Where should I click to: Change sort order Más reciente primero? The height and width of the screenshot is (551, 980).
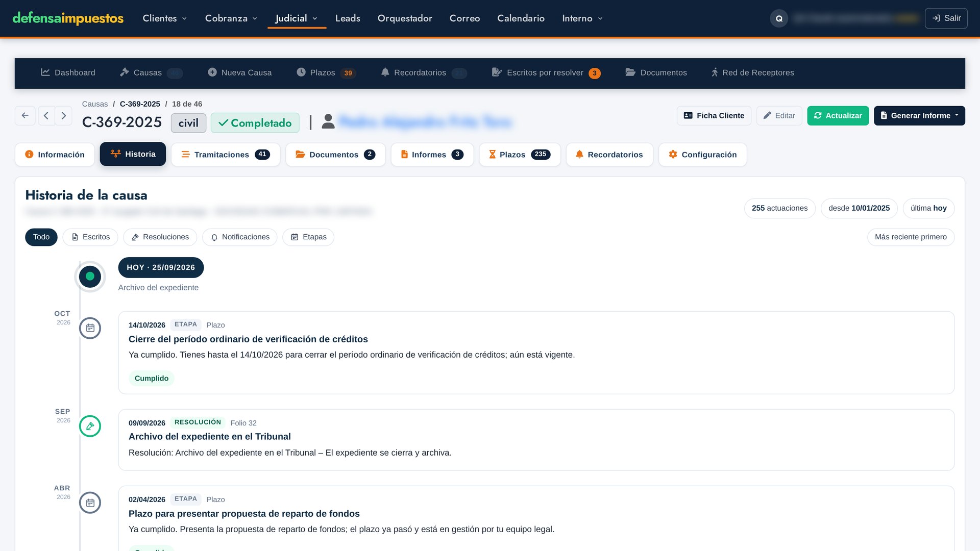(911, 237)
